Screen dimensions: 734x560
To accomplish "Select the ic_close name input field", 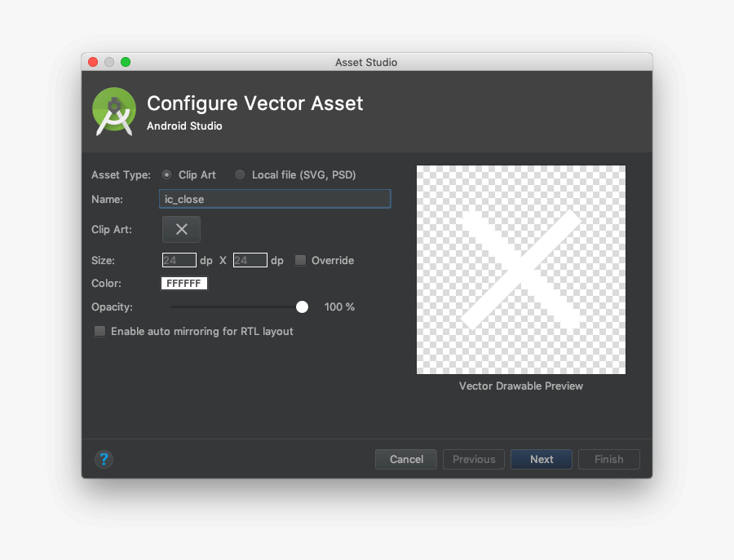I will coord(274,198).
